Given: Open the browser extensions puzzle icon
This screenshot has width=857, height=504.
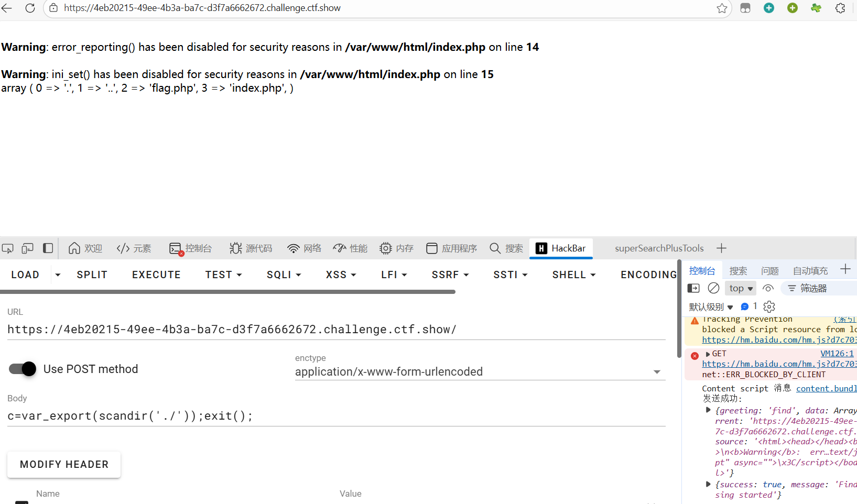Looking at the screenshot, I should [x=840, y=8].
